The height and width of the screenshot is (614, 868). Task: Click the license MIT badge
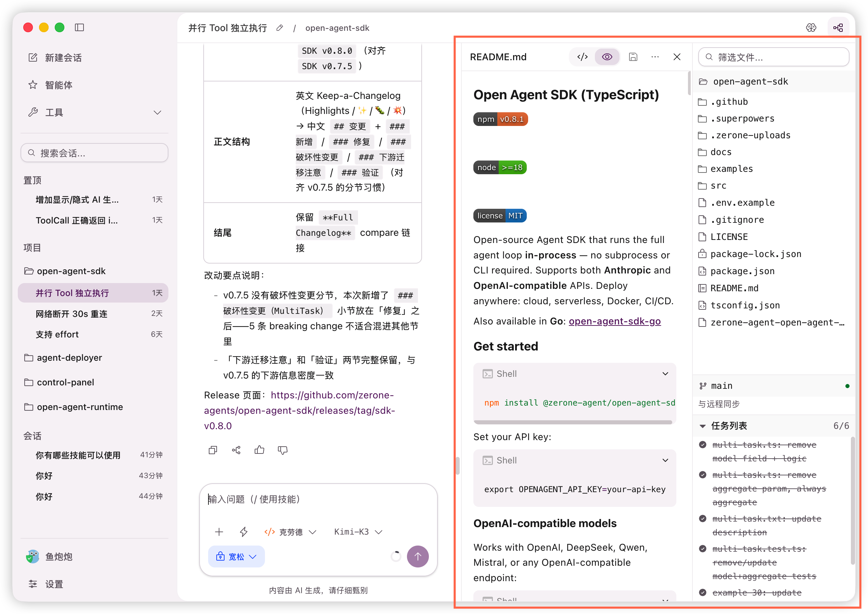(x=500, y=216)
